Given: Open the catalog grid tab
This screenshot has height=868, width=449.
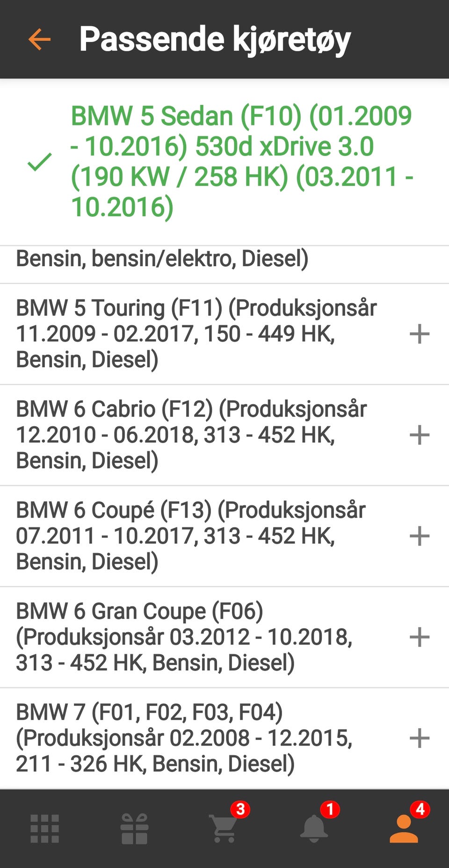Looking at the screenshot, I should point(45,829).
